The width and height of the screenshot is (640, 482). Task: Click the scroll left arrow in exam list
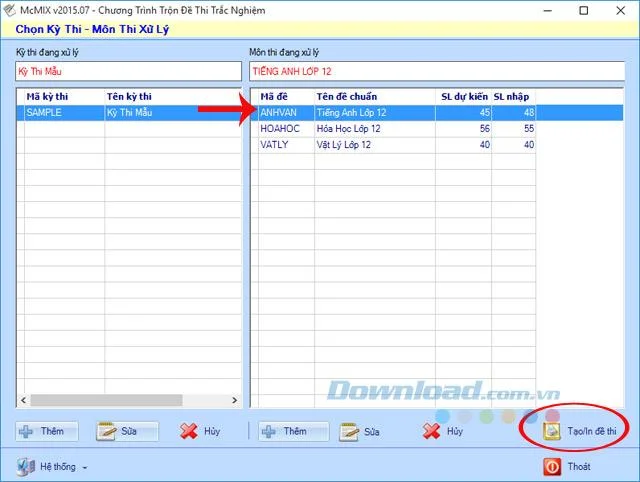(x=23, y=400)
